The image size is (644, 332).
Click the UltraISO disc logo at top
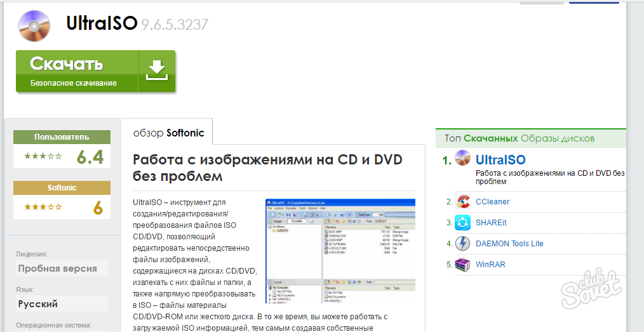tap(34, 25)
